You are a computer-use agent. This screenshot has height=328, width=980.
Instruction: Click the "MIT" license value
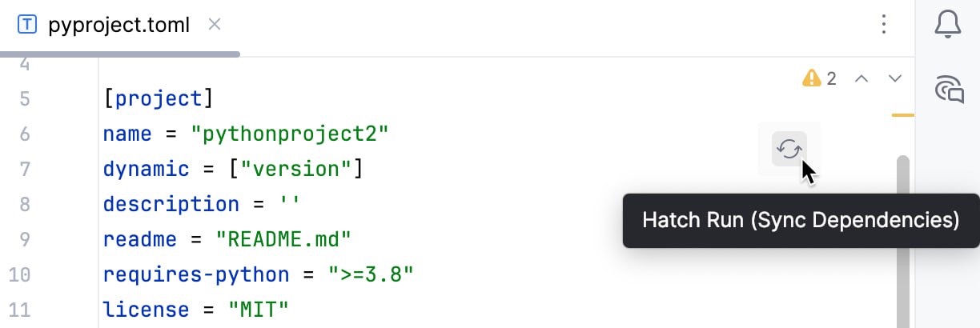(258, 310)
